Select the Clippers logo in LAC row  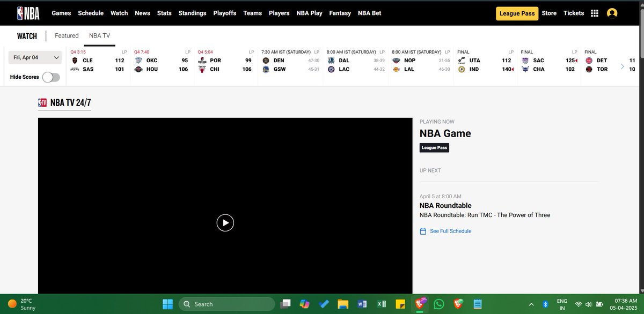(x=331, y=69)
